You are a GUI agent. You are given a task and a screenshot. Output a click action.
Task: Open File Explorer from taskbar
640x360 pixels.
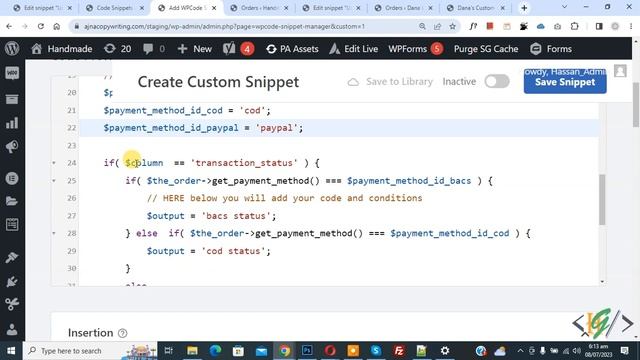point(192,351)
